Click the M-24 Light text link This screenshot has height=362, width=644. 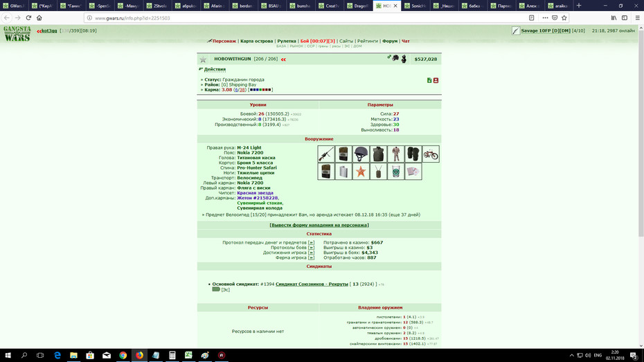coord(249,147)
